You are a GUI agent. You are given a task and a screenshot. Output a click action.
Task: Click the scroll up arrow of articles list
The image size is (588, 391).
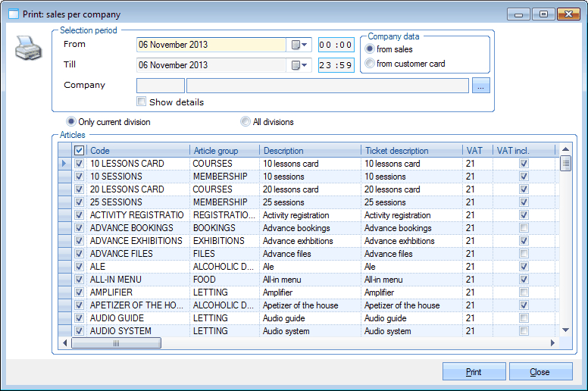pyautogui.click(x=565, y=151)
